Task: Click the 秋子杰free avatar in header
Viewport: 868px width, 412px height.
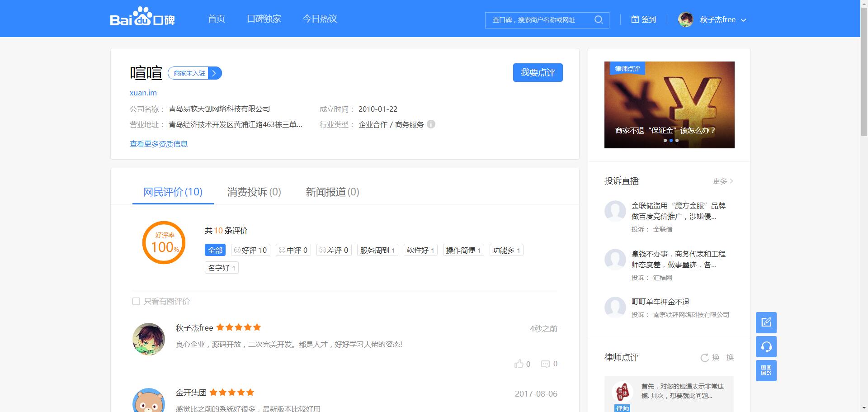Action: [x=685, y=19]
